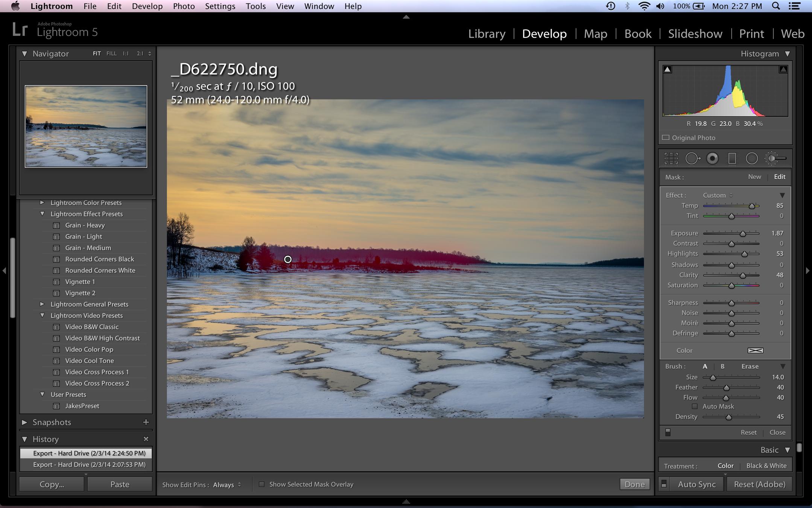Enable the Auto Mask checkbox

(x=695, y=406)
